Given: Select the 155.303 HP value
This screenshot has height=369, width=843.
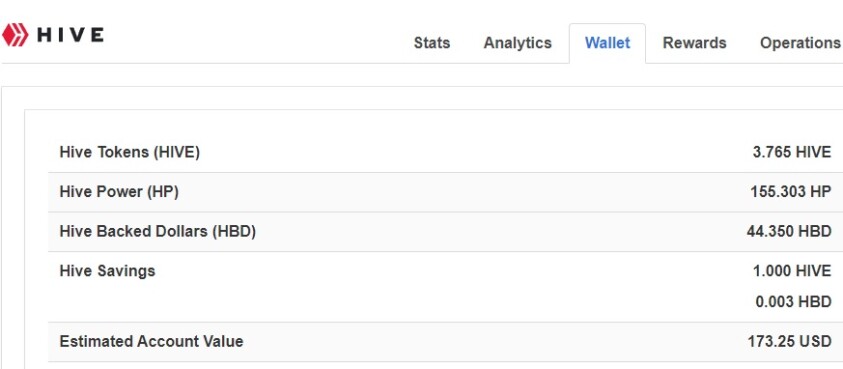Looking at the screenshot, I should [791, 192].
